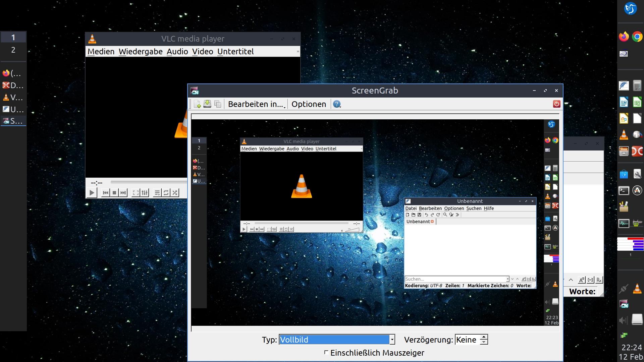
Task: Open the Untertitel menu in VLC
Action: pos(235,52)
